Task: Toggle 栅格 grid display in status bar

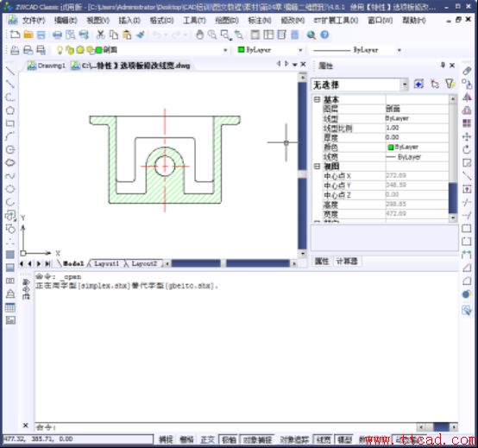Action: pos(186,439)
